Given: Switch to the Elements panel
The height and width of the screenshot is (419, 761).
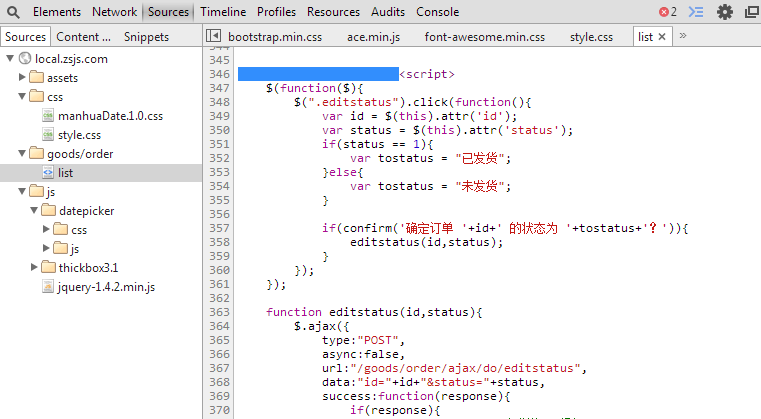Looking at the screenshot, I should (57, 12).
